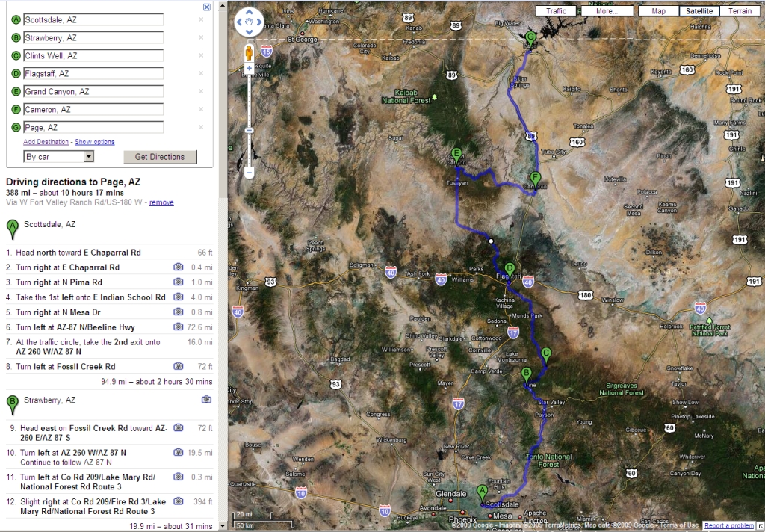
Task: Open Street View camera for step 8 Fossil Creek Rd
Action: [x=179, y=366]
